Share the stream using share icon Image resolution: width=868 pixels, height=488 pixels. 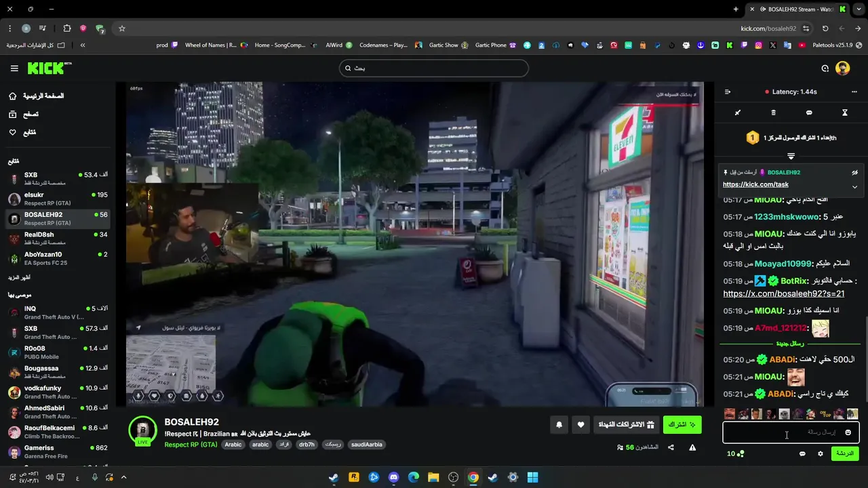tap(671, 447)
